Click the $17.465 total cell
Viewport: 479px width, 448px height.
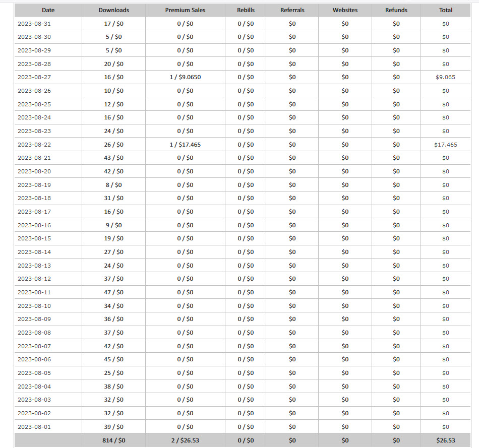pos(446,145)
